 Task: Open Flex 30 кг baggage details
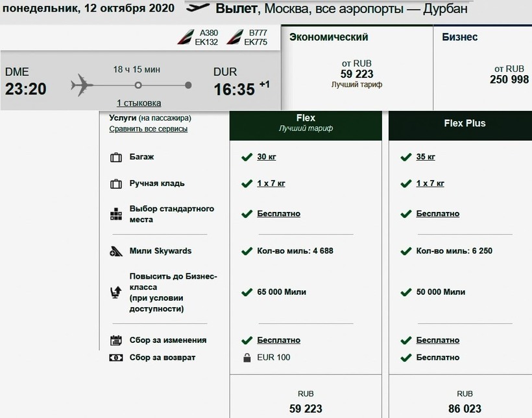tap(266, 157)
